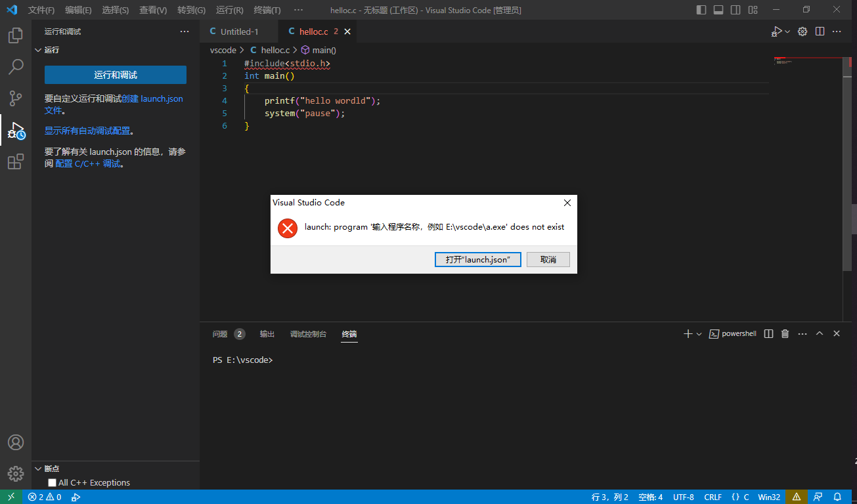Open the 终端(T) menu
The width and height of the screenshot is (857, 504).
coord(267,10)
